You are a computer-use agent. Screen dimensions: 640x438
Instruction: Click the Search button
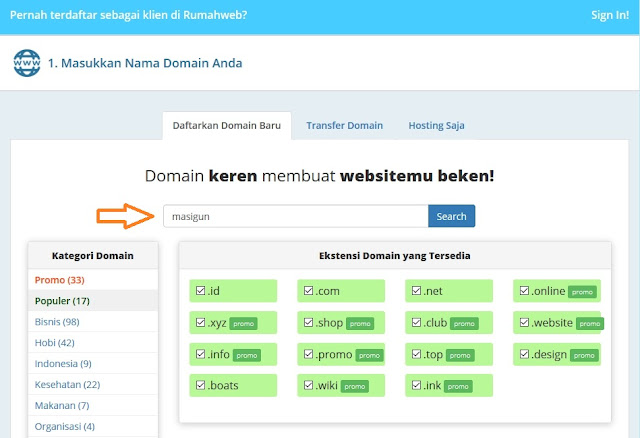451,216
